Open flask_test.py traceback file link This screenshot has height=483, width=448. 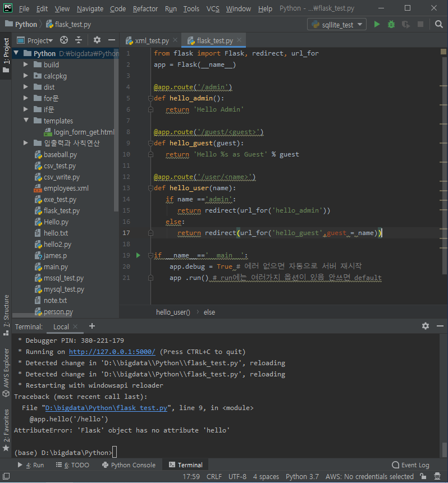106,407
